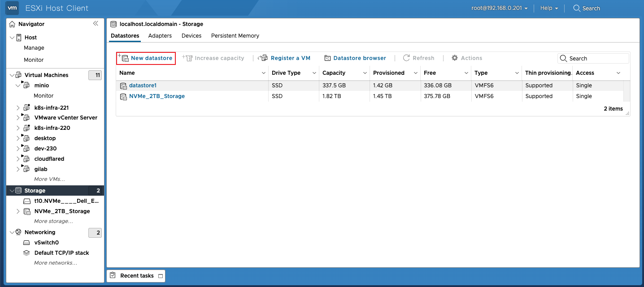644x287 pixels.
Task: Switch to the Devices tab
Action: pos(191,36)
